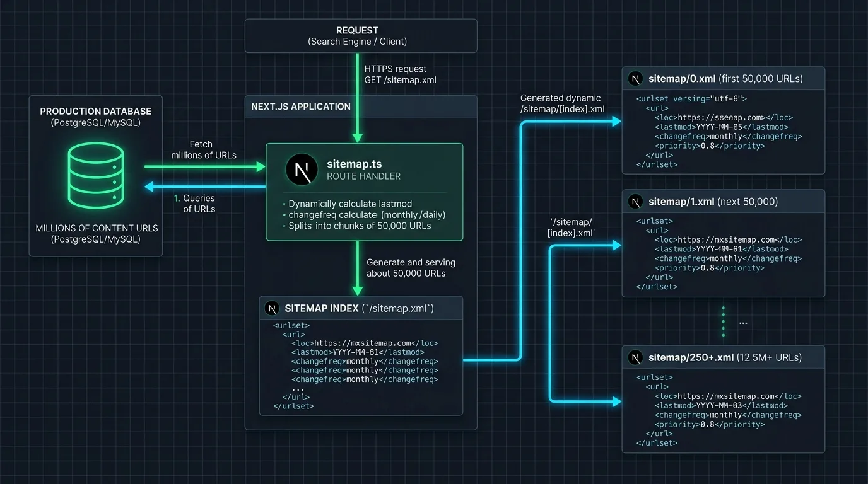
Task: Click the ROUTE HANDLER subtitle
Action: (x=363, y=176)
